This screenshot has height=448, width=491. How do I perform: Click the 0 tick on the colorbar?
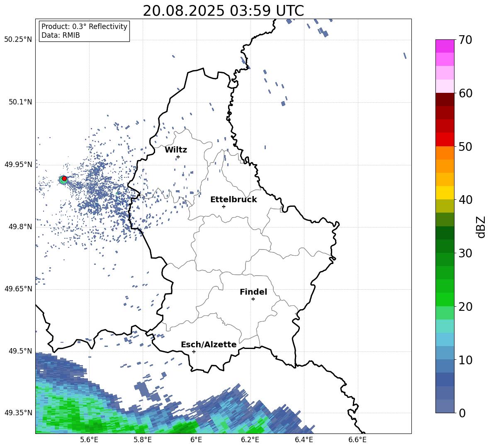click(x=462, y=413)
